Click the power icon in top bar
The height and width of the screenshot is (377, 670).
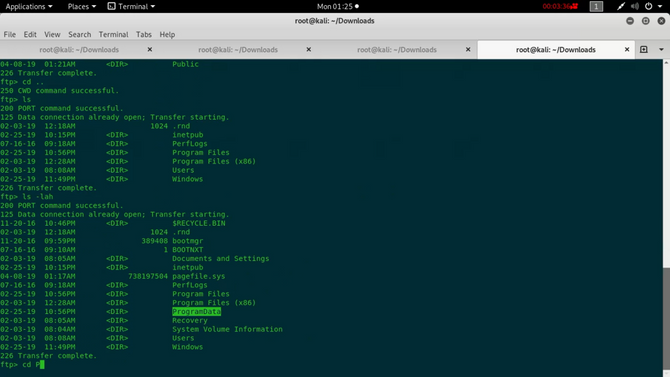648,6
